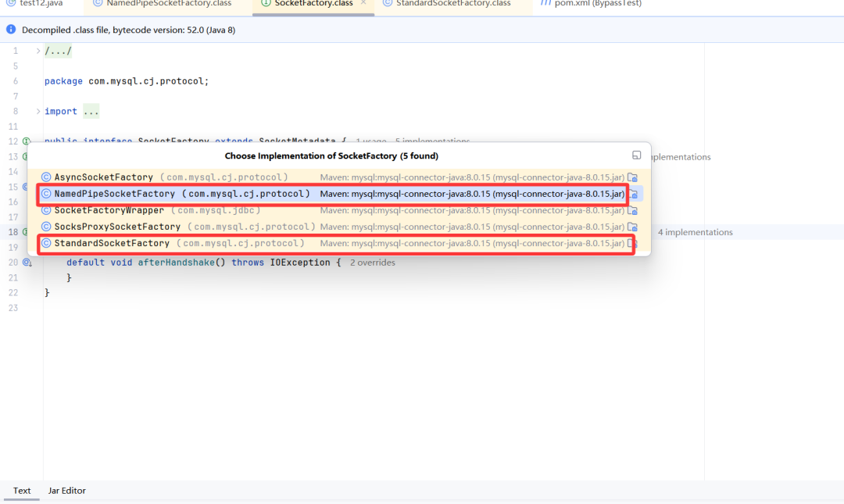Click the class icon beside SocketFactoryWrapper
The image size is (844, 504).
click(46, 210)
